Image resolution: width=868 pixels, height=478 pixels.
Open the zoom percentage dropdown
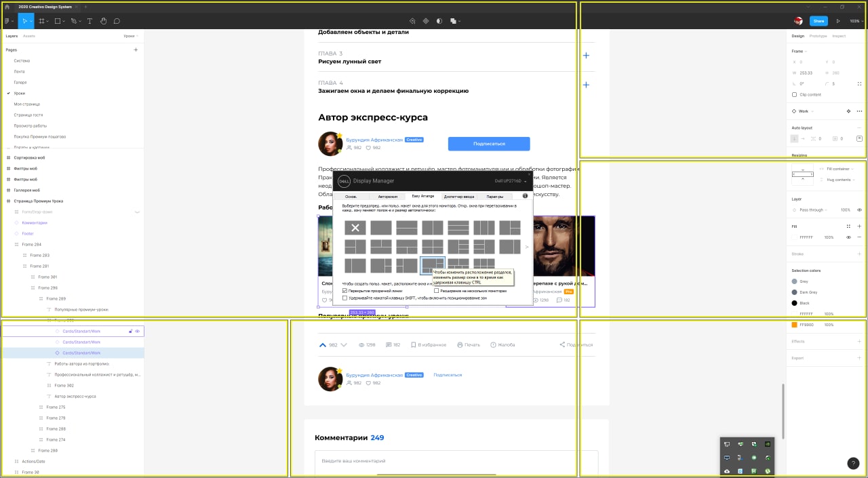pos(856,21)
